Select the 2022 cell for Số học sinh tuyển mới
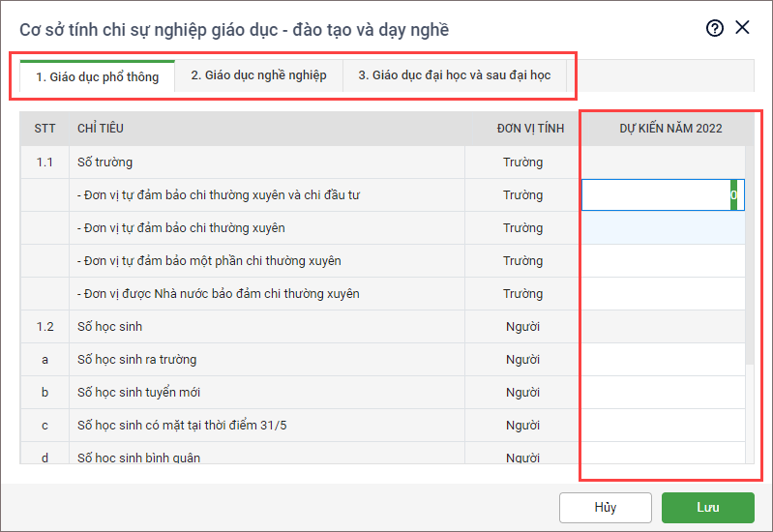The image size is (773, 532). pos(663,393)
